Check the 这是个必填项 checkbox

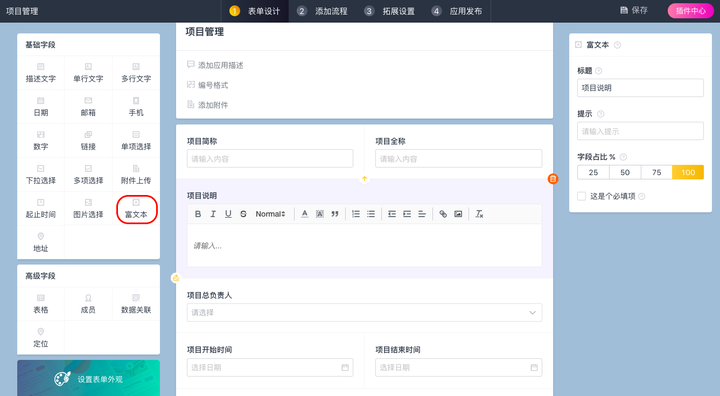point(582,196)
